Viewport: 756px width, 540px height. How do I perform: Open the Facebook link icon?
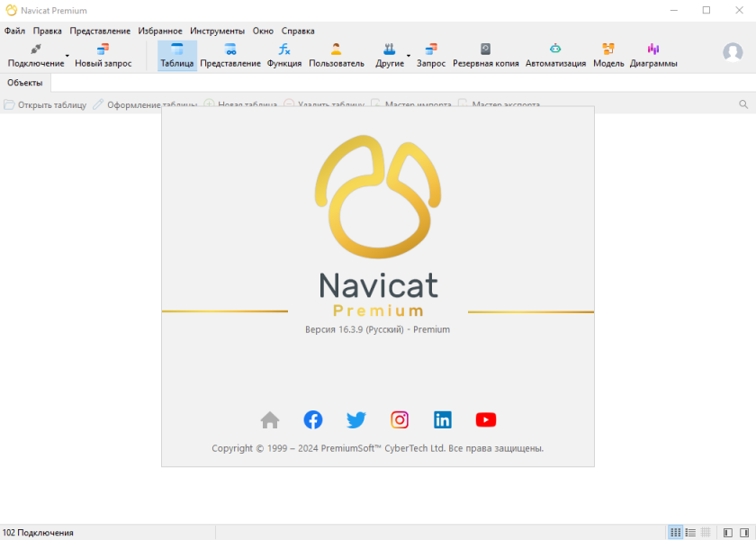313,420
